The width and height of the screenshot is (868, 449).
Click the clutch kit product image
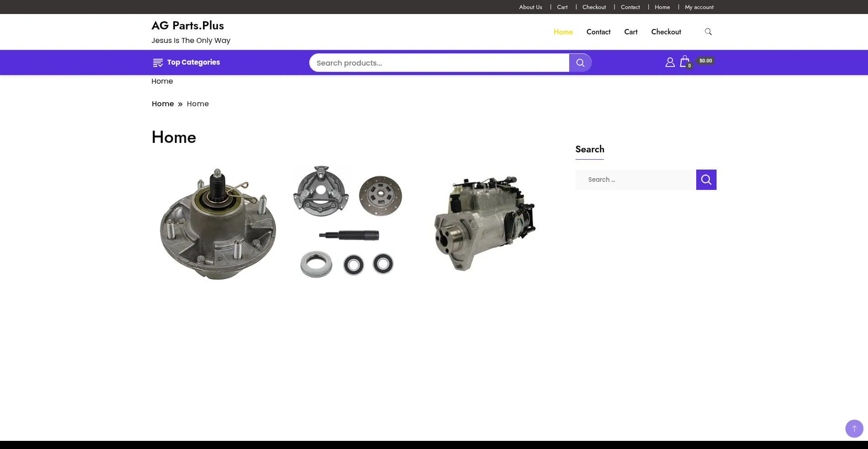[x=348, y=222]
